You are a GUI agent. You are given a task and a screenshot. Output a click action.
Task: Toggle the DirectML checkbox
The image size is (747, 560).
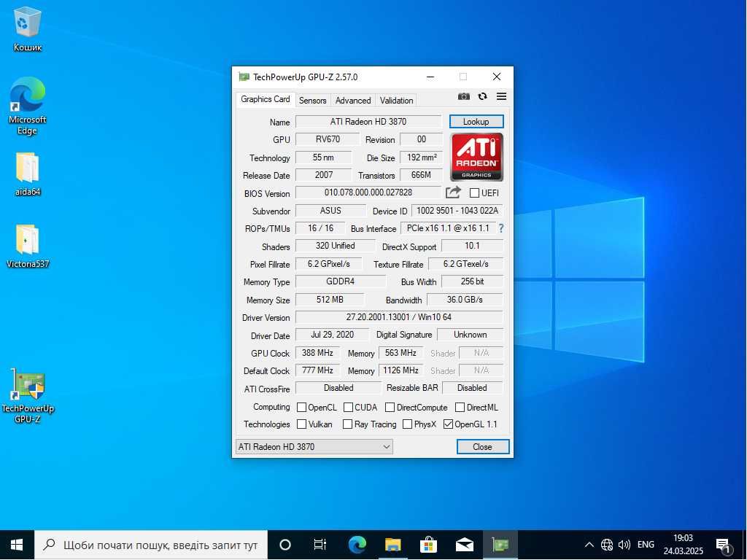460,408
